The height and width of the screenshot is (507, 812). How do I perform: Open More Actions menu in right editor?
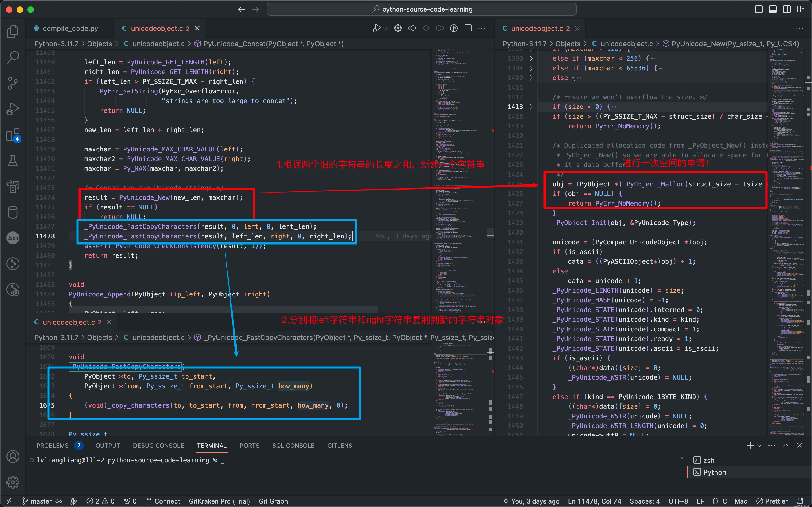pyautogui.click(x=800, y=28)
